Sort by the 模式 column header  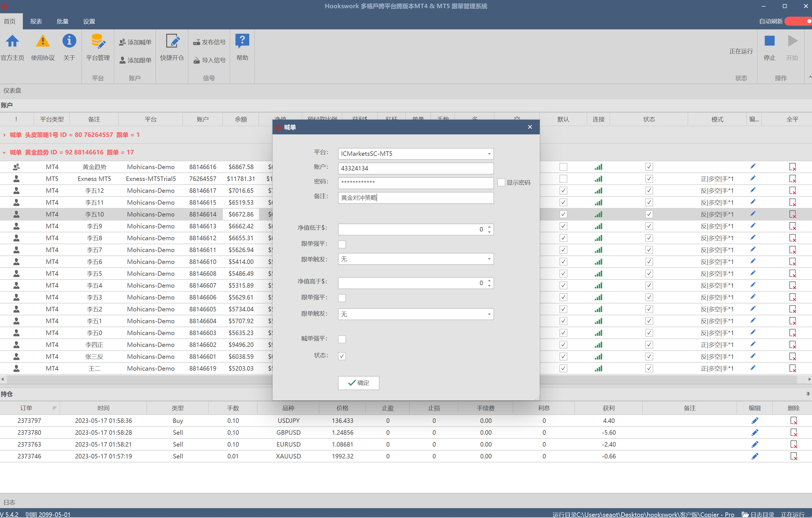coord(717,119)
